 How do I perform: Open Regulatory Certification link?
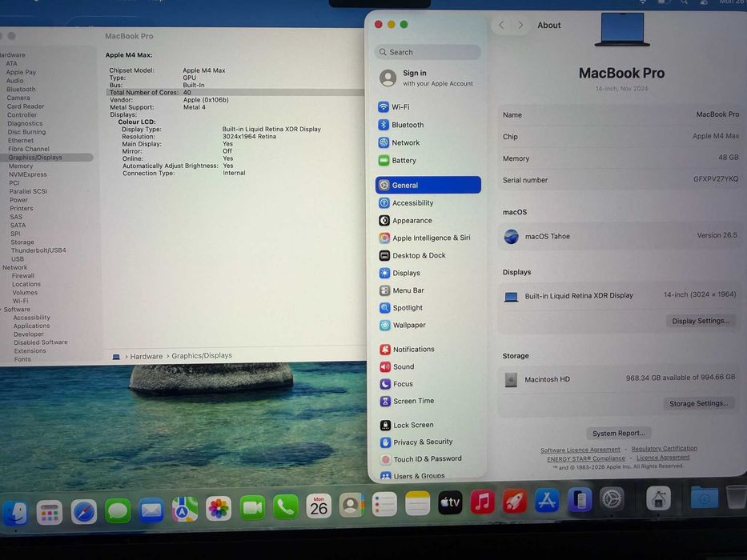coord(664,449)
